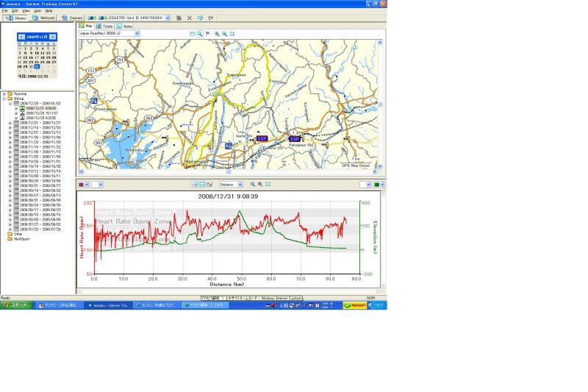Click the graph horizontal scrollbar
The width and height of the screenshot is (588, 392).
tap(229, 291)
